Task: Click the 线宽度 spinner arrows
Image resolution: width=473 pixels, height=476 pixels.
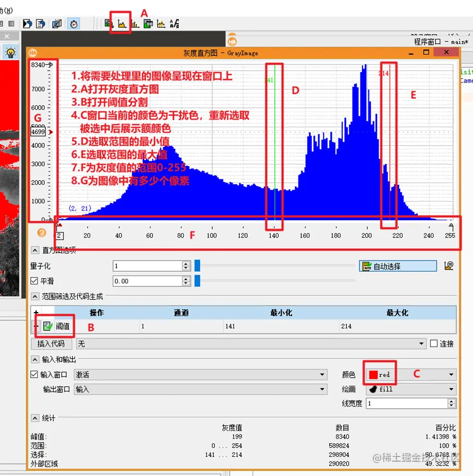Action: point(452,403)
